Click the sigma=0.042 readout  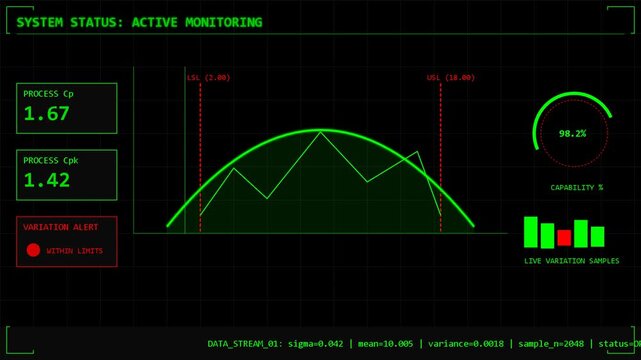click(x=316, y=344)
